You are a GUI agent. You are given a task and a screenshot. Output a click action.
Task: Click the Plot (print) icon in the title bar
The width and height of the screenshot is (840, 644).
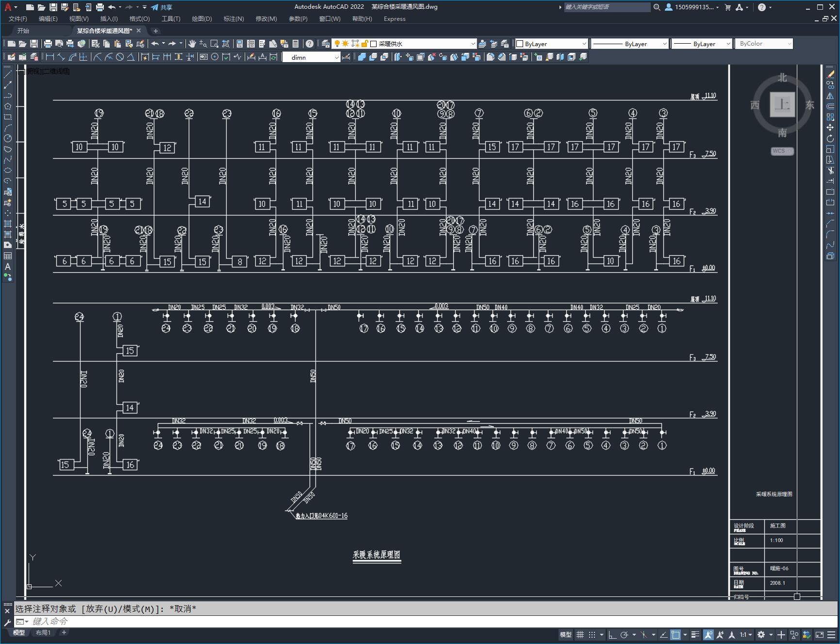pyautogui.click(x=100, y=7)
